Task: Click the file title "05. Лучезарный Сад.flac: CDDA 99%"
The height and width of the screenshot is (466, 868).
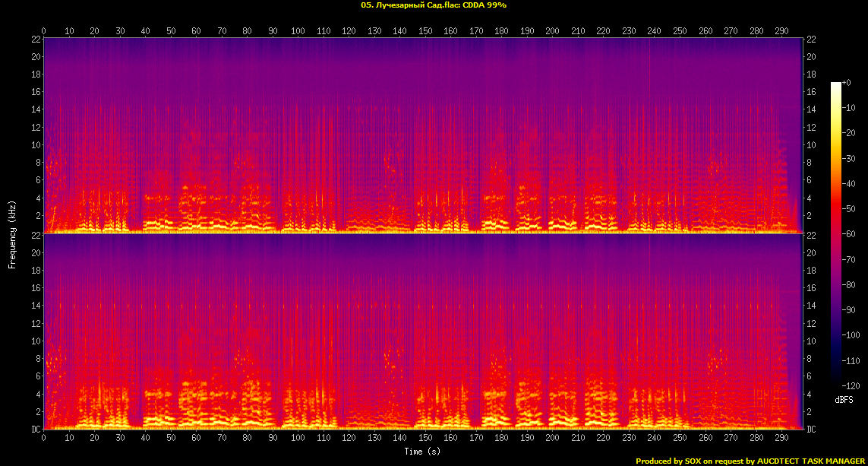Action: (x=434, y=5)
